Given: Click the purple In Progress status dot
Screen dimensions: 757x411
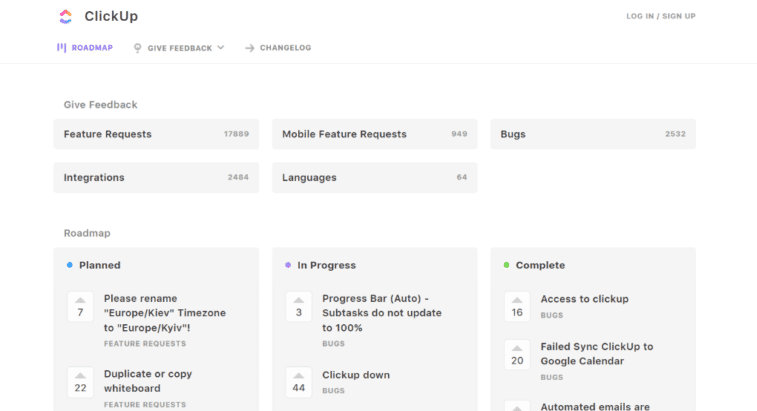Looking at the screenshot, I should [x=288, y=265].
